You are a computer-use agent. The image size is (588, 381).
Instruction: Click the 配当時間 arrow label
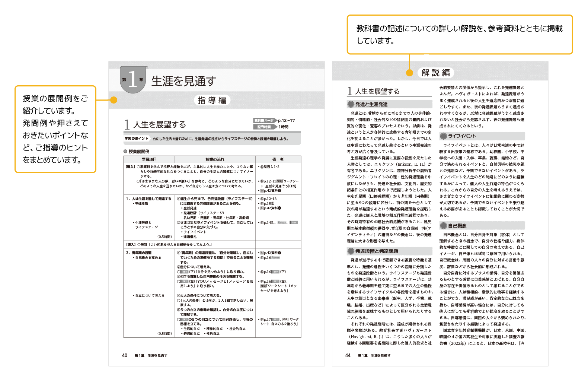click(265, 127)
